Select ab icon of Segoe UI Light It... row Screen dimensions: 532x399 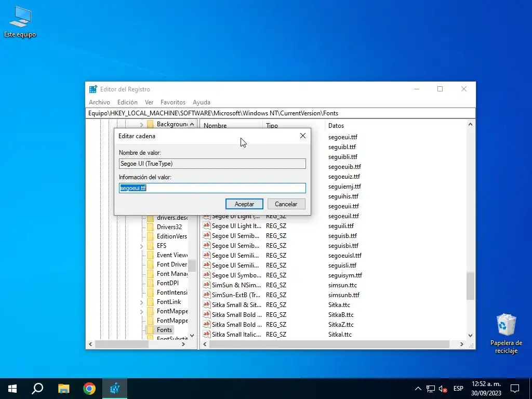tap(206, 225)
